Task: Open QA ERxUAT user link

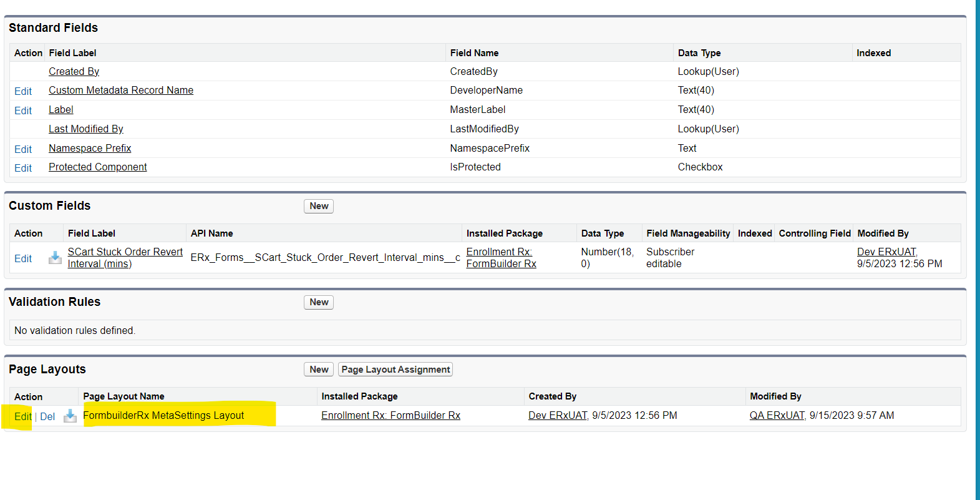Action: (x=777, y=416)
